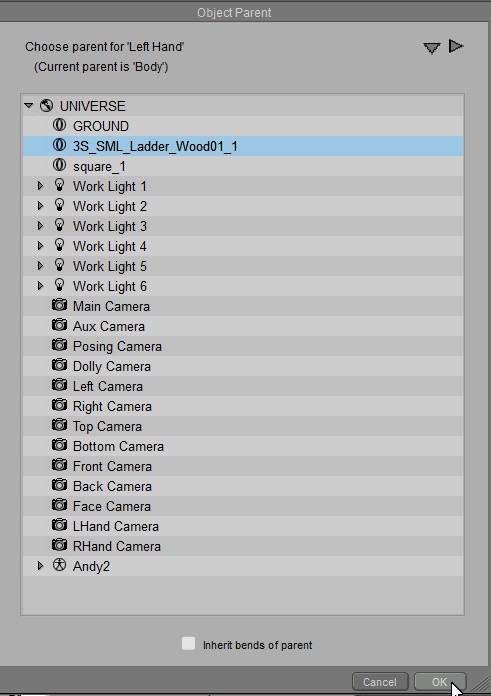Image resolution: width=491 pixels, height=696 pixels.
Task: Click the right-pointing triangle menu button
Action: point(456,46)
